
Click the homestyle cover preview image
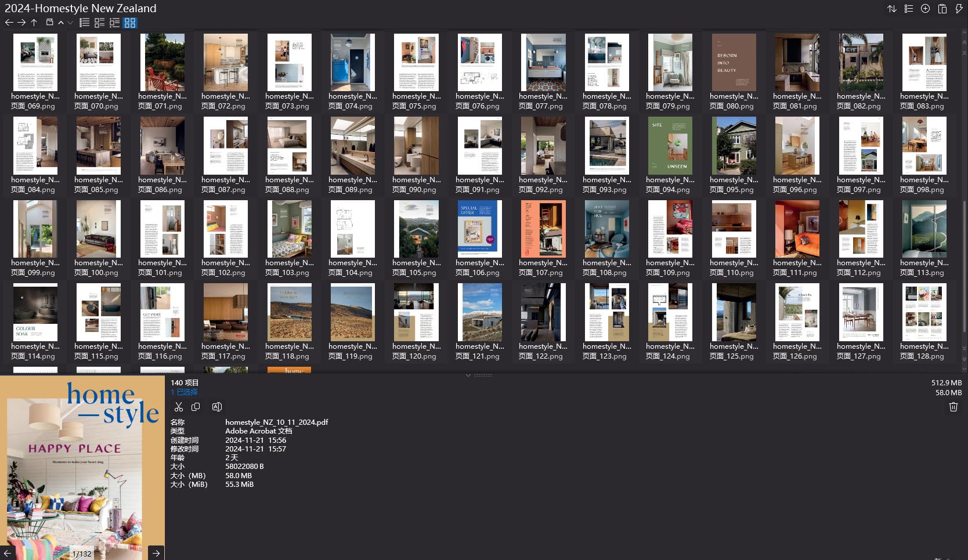click(x=82, y=468)
